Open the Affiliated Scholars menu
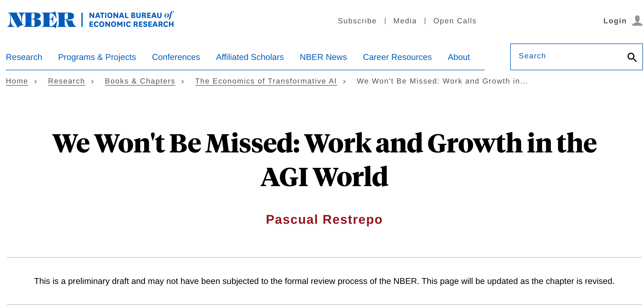The image size is (644, 307). tap(250, 57)
